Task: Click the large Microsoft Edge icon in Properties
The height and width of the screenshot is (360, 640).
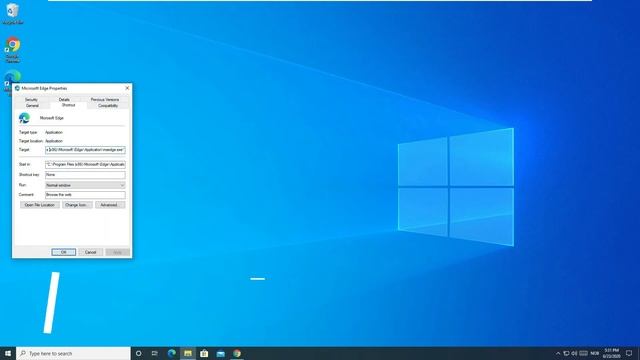Action: 24,118
